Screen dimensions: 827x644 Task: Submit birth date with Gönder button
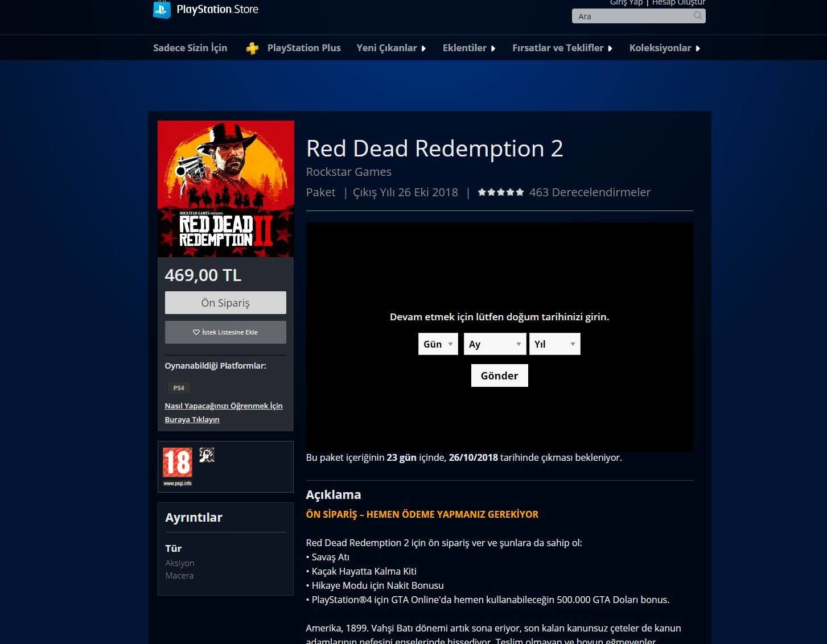point(500,375)
